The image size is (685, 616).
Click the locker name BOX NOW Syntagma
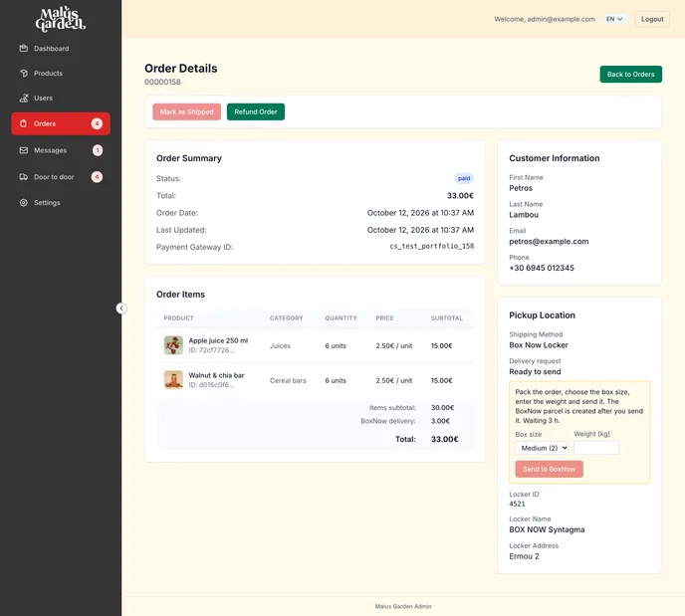point(547,529)
